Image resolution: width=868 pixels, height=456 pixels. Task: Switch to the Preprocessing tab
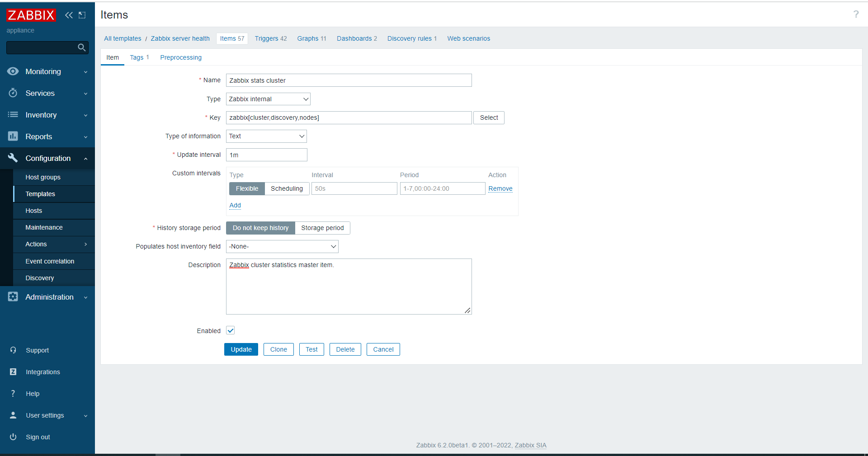[x=181, y=57]
